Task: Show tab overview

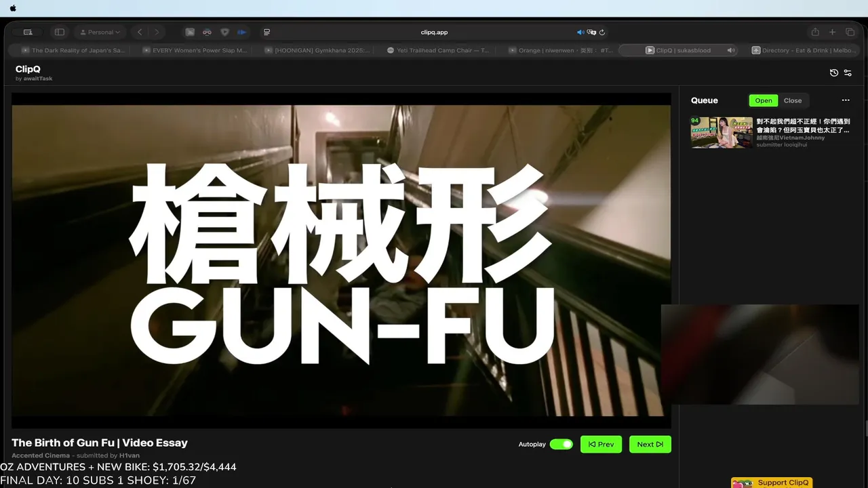Action: (x=850, y=32)
